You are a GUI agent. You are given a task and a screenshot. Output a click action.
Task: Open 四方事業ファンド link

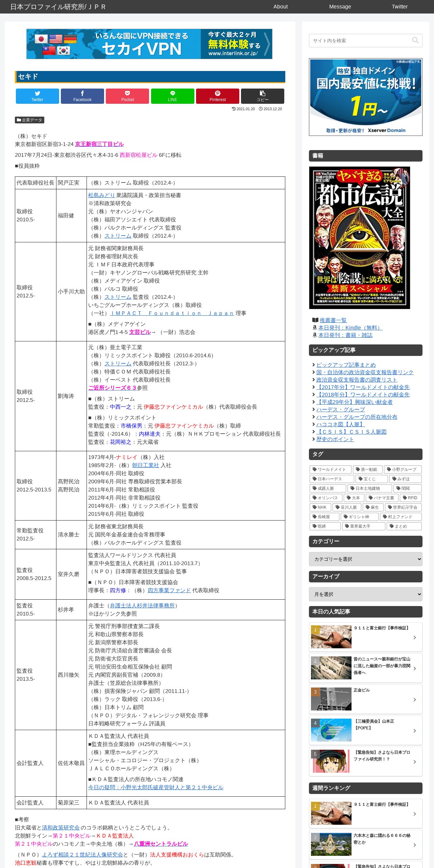pyautogui.click(x=169, y=590)
